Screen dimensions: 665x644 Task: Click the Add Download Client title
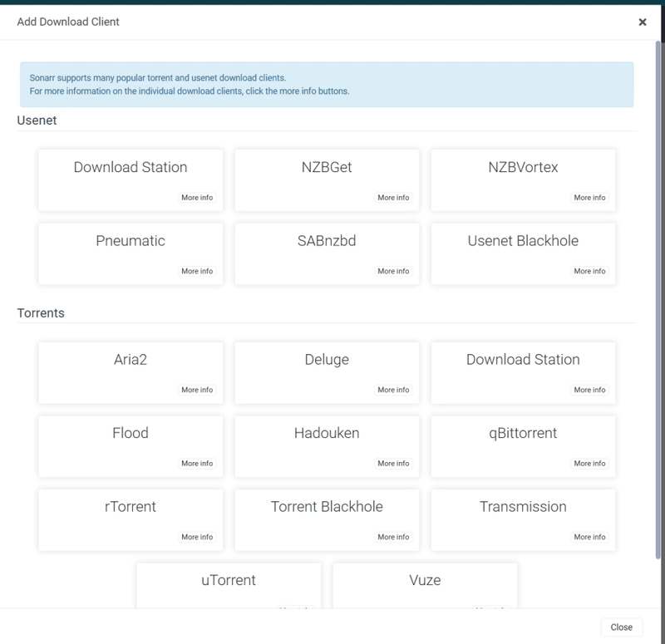click(68, 22)
